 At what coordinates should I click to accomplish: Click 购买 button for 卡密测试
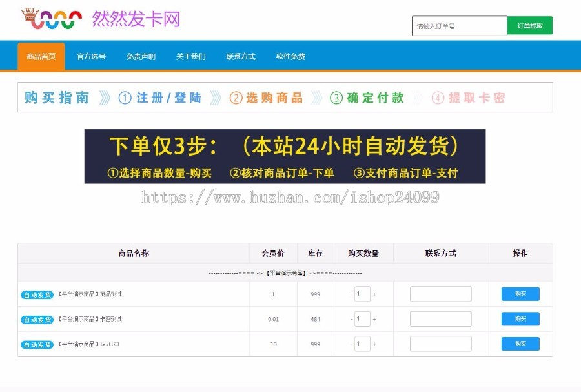click(x=520, y=318)
